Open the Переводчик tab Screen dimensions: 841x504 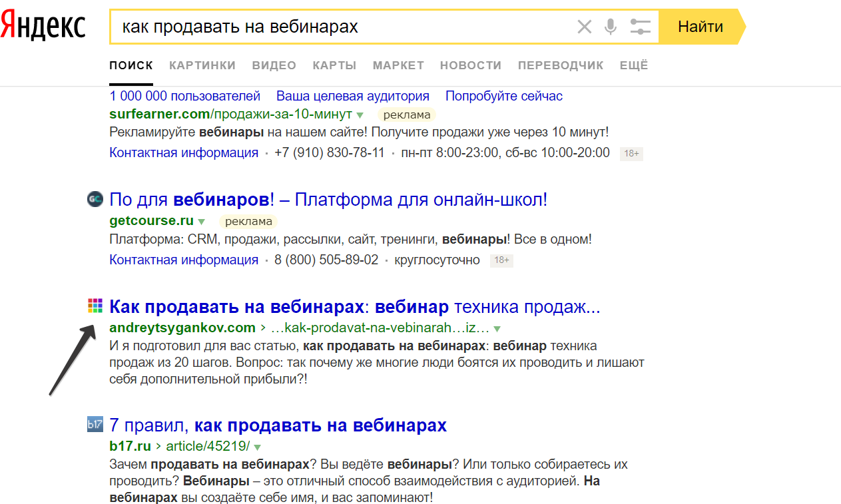pos(561,65)
